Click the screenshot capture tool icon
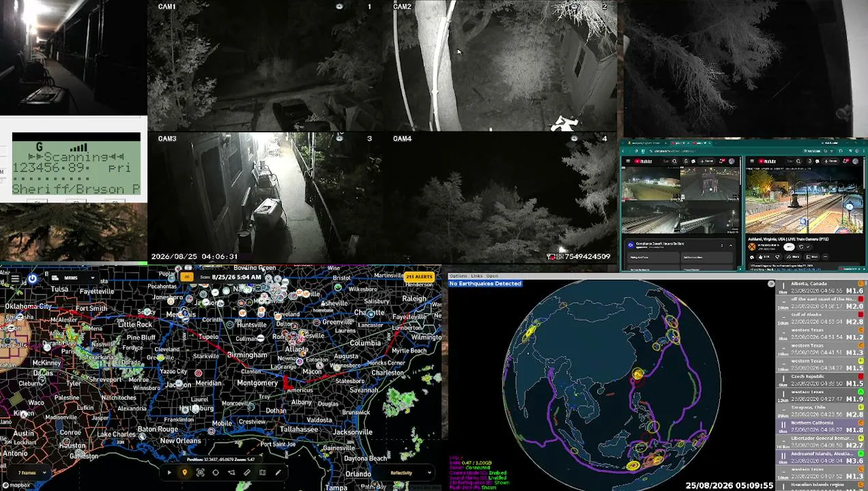This screenshot has width=868, height=491. click(200, 472)
